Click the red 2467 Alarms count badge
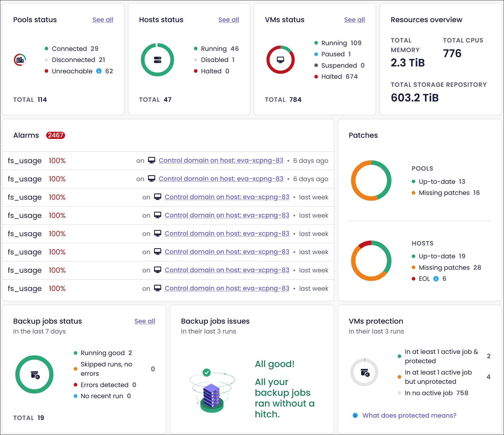Viewport: 504px width, 435px height. pyautogui.click(x=55, y=135)
